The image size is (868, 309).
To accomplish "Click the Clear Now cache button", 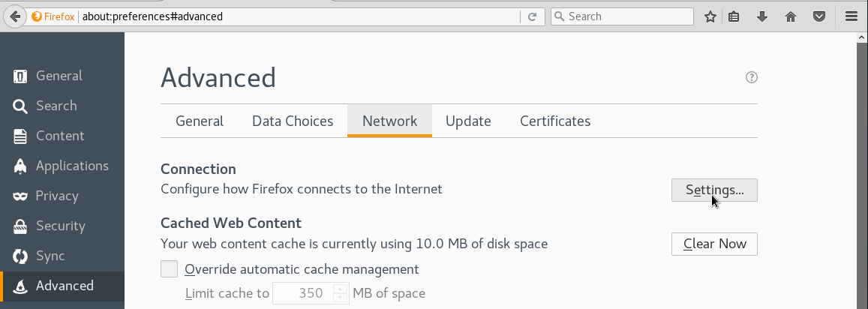I will tap(714, 244).
